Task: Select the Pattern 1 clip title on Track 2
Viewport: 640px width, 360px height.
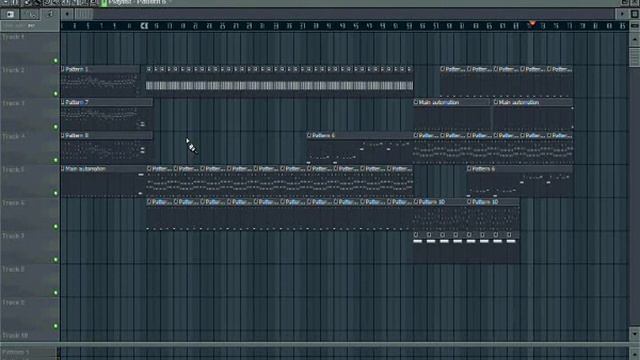Action: 77,69
